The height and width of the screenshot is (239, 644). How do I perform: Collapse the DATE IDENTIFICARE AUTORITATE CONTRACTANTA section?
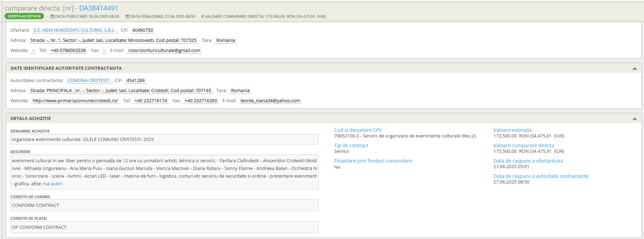pos(635,69)
